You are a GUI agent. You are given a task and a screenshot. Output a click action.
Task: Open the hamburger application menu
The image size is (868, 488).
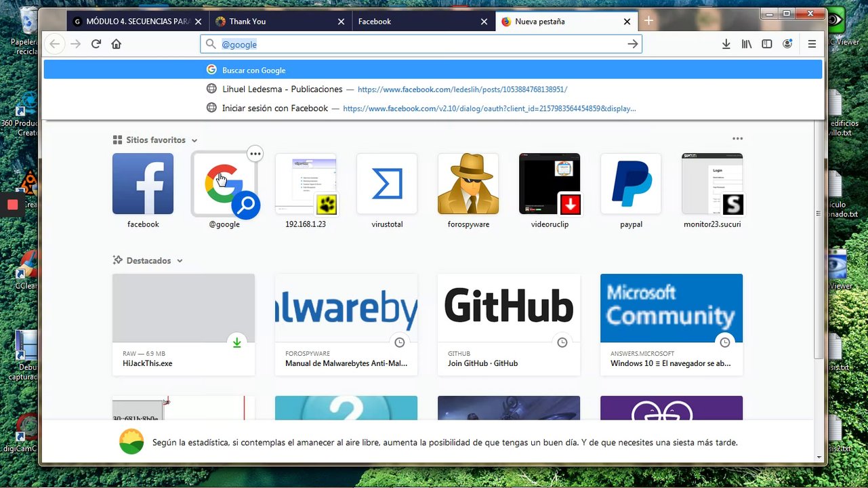(x=812, y=44)
